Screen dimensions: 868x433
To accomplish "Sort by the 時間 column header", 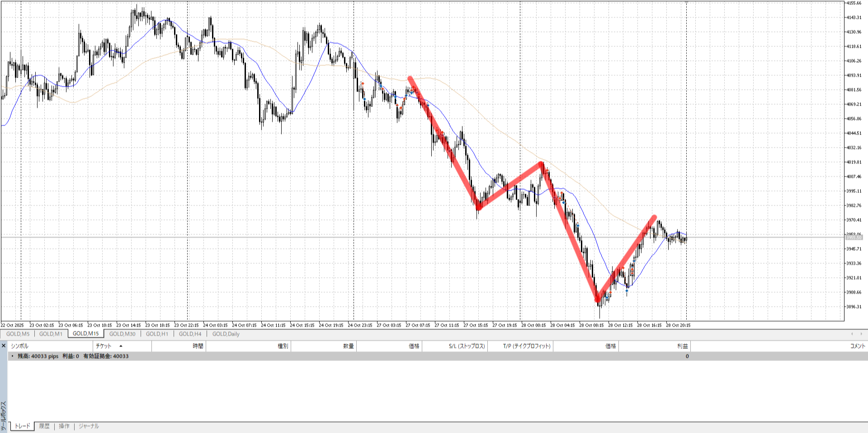I will point(198,346).
